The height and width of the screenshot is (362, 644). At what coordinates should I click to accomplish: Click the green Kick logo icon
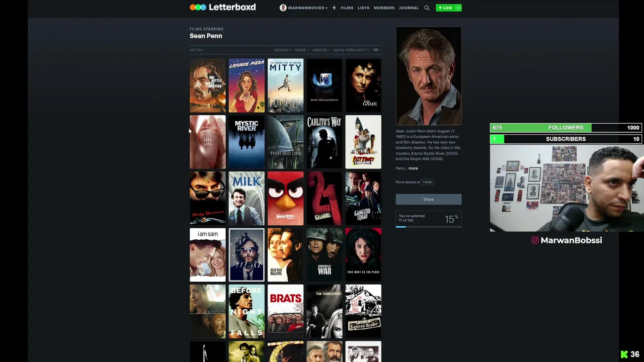tap(624, 354)
